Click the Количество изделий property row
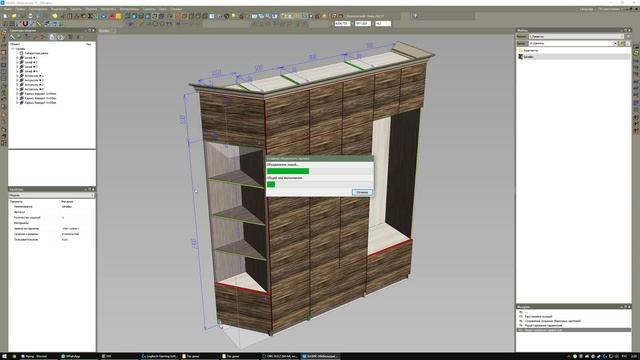 52,218
